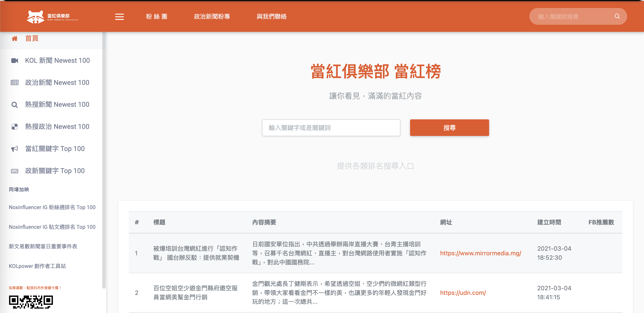The image size is (644, 313).
Task: Focus the 輸入關鍵字或是關鍵詞 search field
Action: point(331,128)
